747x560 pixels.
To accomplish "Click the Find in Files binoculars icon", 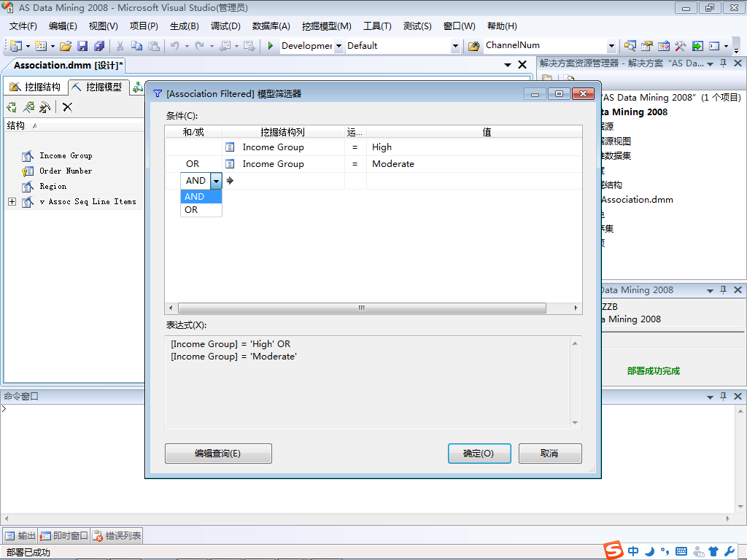I will point(473,46).
